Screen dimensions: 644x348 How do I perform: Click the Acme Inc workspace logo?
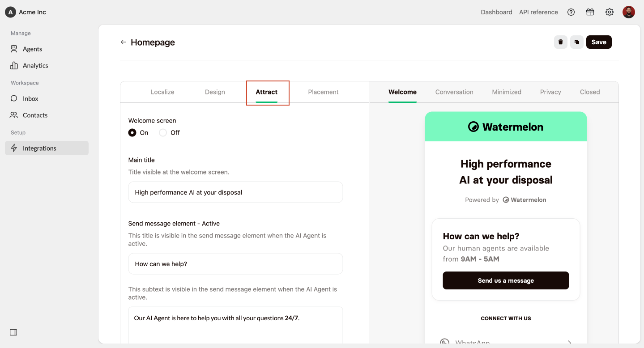(x=10, y=12)
